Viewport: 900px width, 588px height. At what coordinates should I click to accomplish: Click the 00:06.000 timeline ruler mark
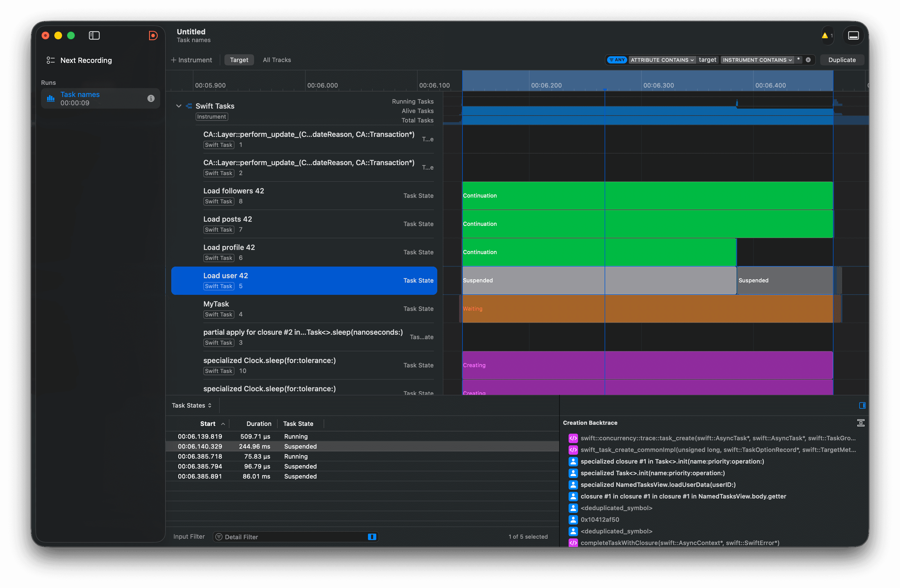pos(322,85)
